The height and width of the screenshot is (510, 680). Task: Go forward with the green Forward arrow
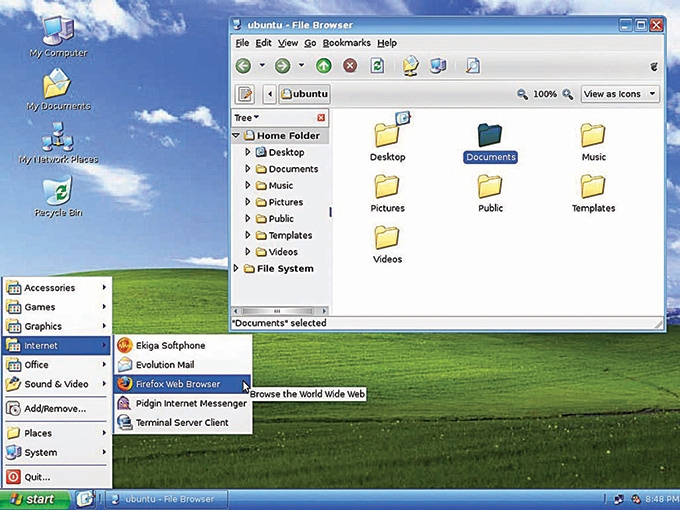(x=282, y=66)
